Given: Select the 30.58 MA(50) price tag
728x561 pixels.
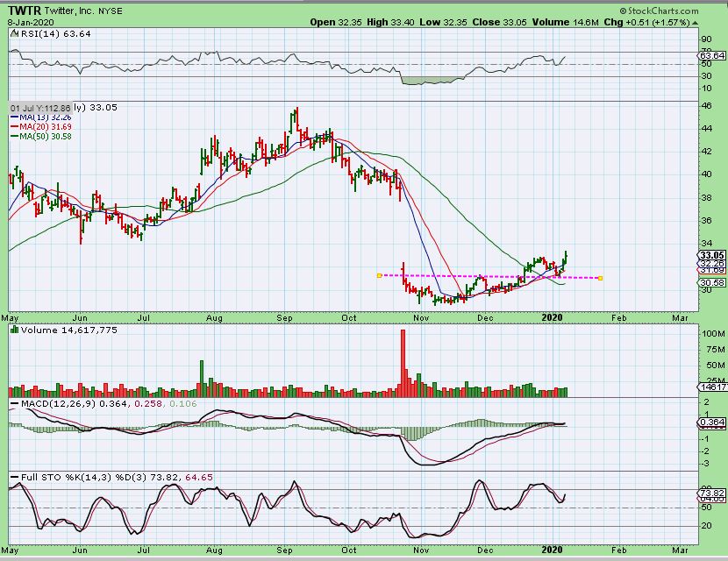Looking at the screenshot, I should coord(710,283).
